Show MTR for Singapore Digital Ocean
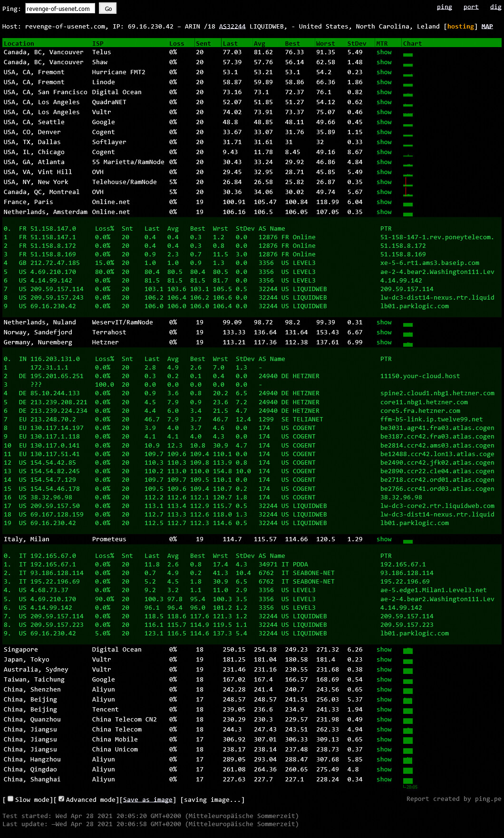504x838 pixels. [384, 650]
